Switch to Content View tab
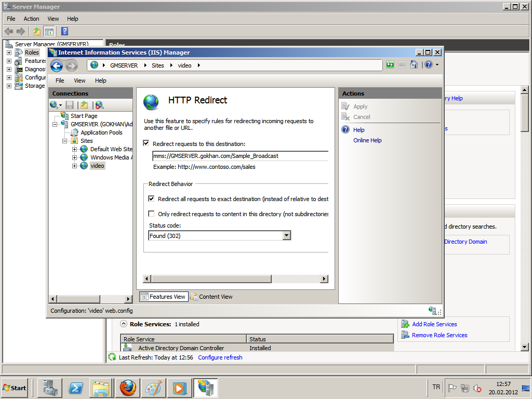The height and width of the screenshot is (399, 532). point(212,297)
